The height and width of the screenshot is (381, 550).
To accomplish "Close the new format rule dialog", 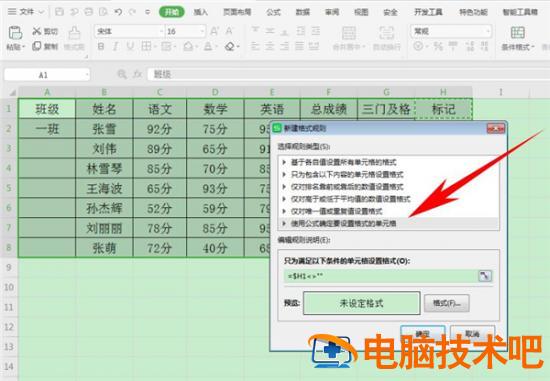I will pyautogui.click(x=496, y=128).
